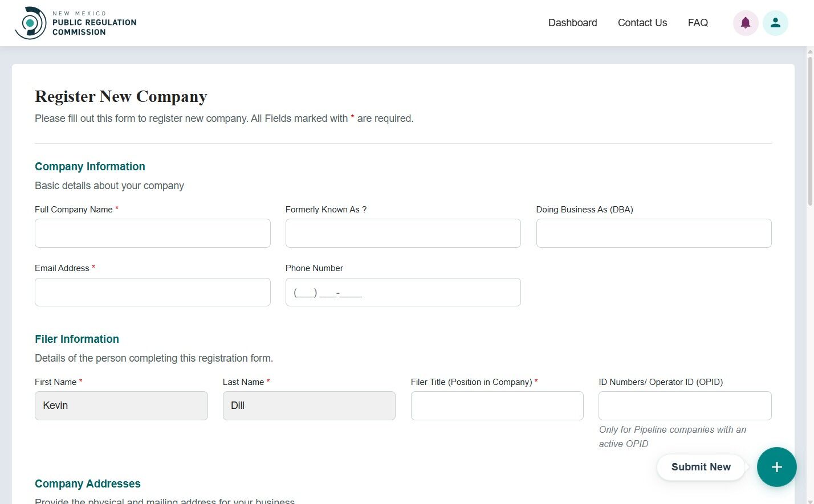Click the Public Regulation Commission logo
814x504 pixels.
point(75,23)
